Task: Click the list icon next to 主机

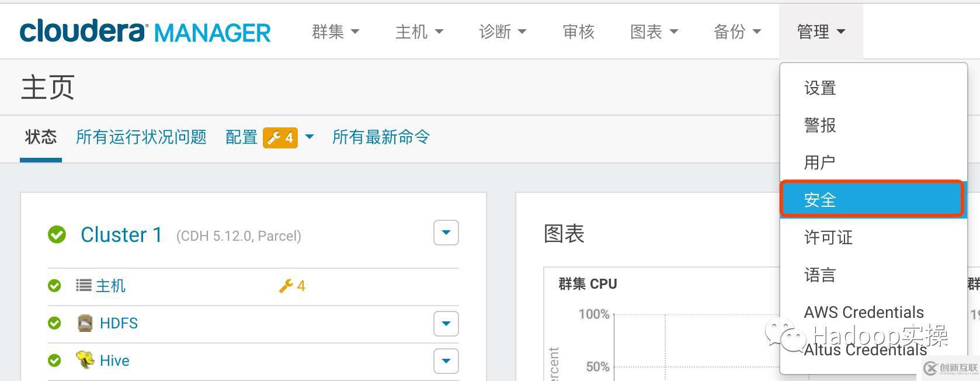Action: [84, 285]
